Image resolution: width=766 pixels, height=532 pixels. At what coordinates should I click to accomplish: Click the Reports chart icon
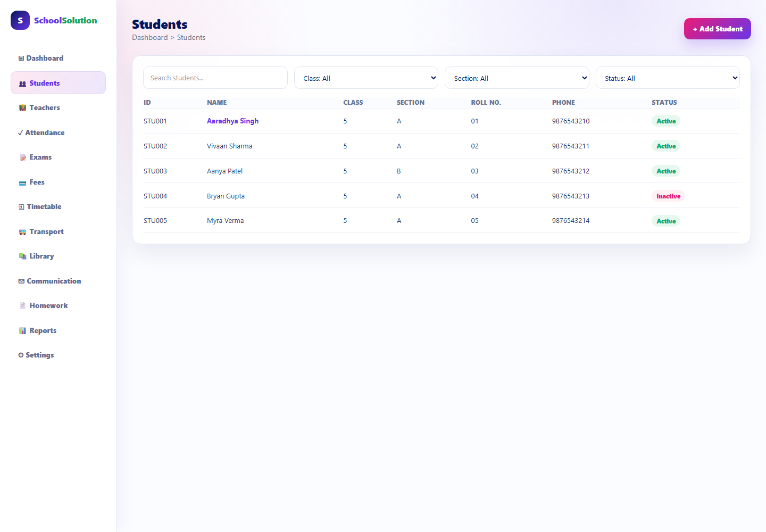pos(22,331)
